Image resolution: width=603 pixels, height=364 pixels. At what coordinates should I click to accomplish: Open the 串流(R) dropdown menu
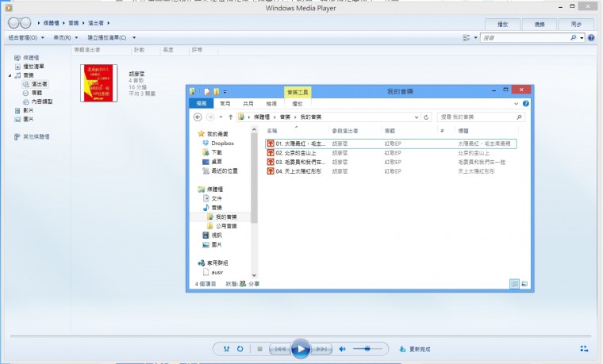(x=65, y=37)
